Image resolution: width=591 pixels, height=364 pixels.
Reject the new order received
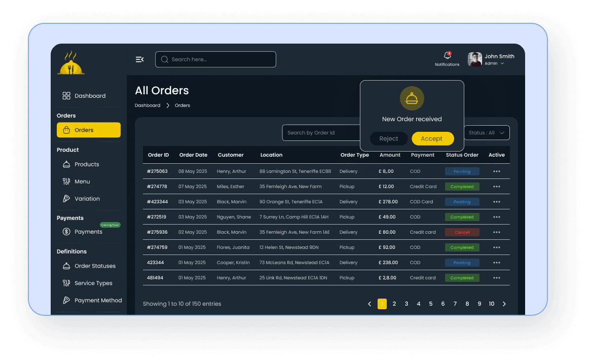click(x=388, y=138)
